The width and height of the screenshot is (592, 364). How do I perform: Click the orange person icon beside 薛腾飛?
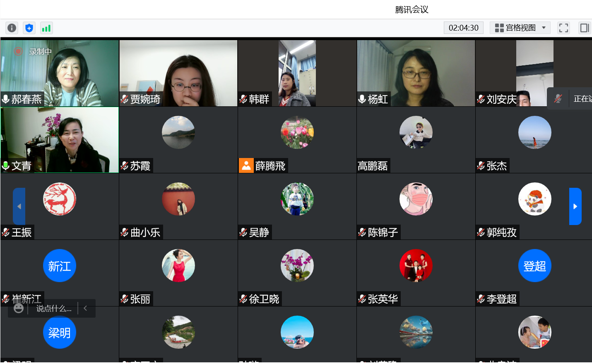(246, 165)
